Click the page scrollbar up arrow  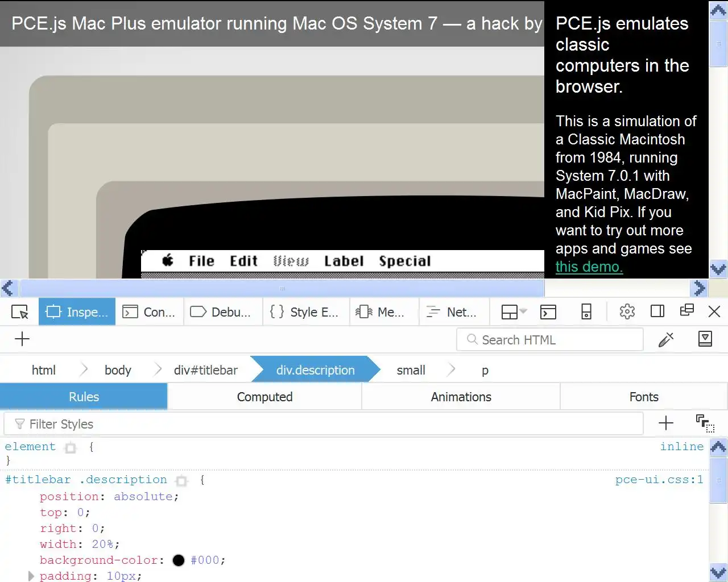point(718,11)
